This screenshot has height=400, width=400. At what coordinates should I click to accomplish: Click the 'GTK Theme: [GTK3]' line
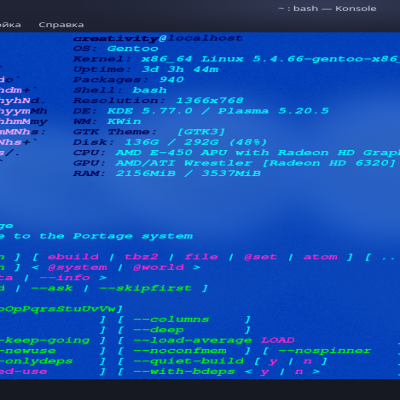pyautogui.click(x=149, y=132)
